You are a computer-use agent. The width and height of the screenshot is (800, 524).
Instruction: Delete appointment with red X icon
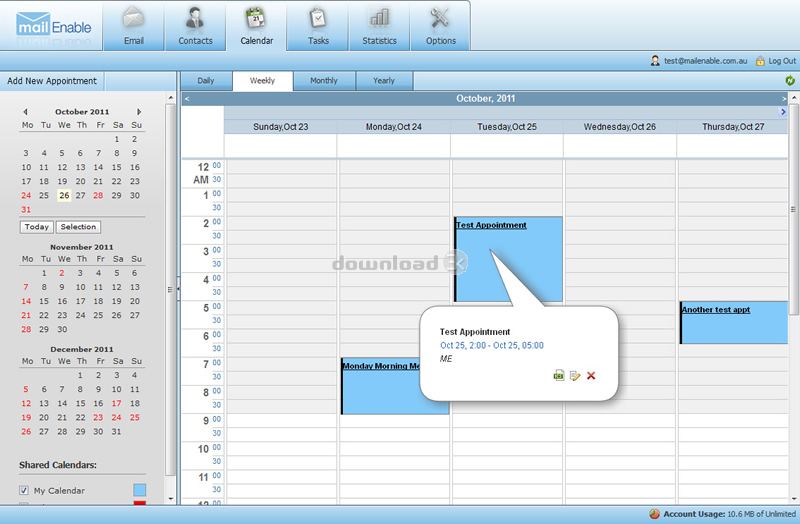coord(591,376)
